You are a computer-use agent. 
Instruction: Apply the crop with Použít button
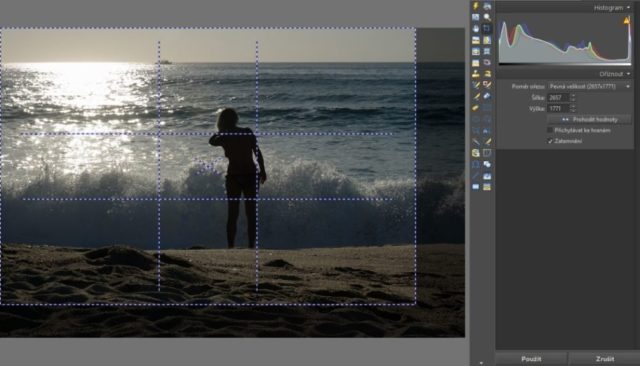pyautogui.click(x=531, y=359)
